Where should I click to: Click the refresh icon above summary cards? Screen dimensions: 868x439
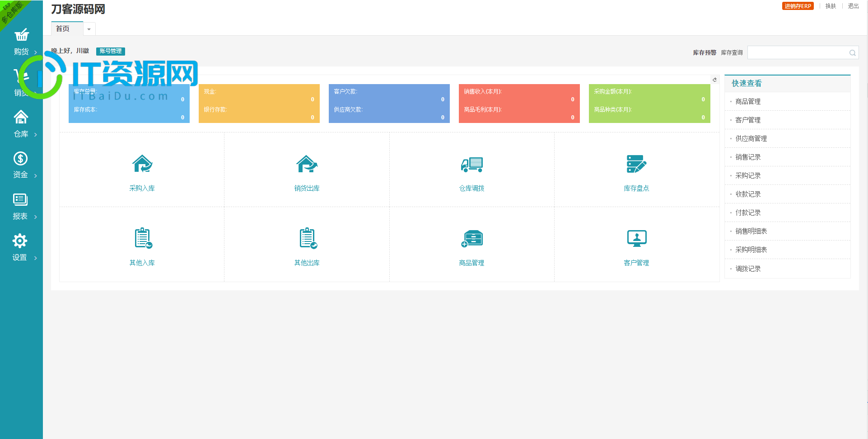714,80
